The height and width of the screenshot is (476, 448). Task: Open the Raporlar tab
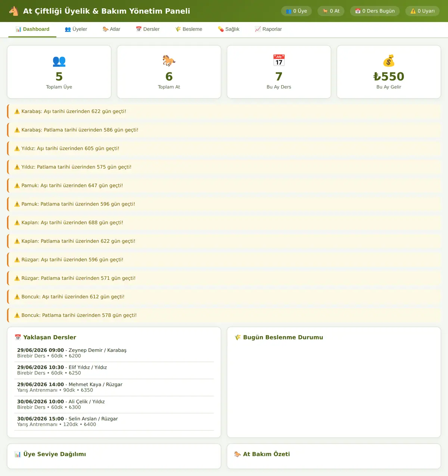268,29
